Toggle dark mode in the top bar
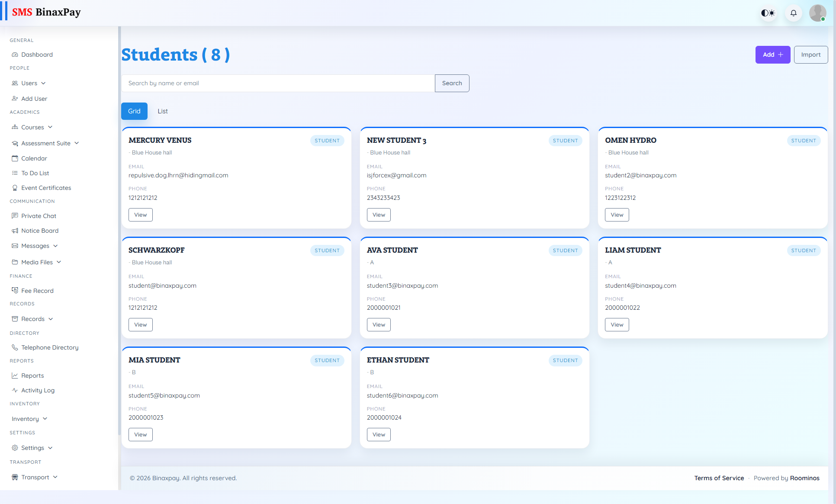 point(768,13)
